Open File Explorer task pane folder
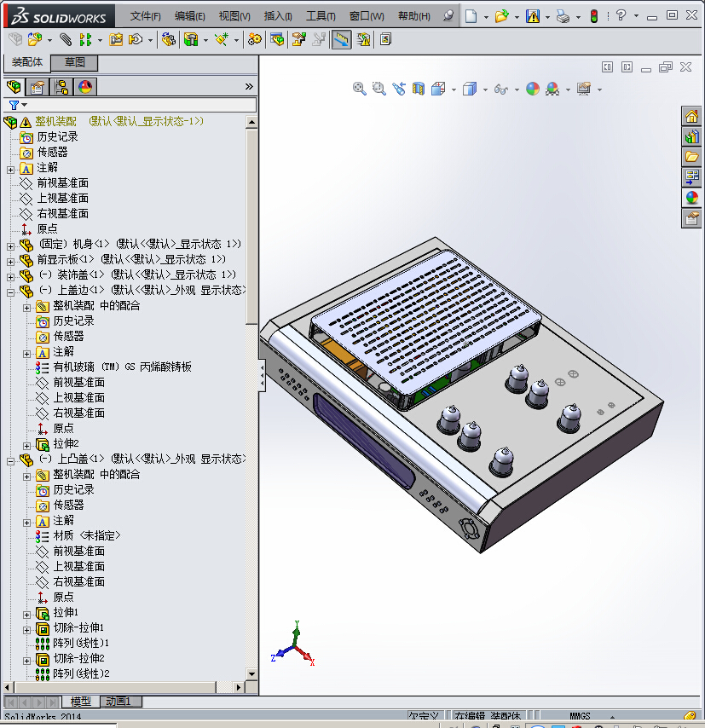Viewport: 705px width, 728px height. coord(691,157)
